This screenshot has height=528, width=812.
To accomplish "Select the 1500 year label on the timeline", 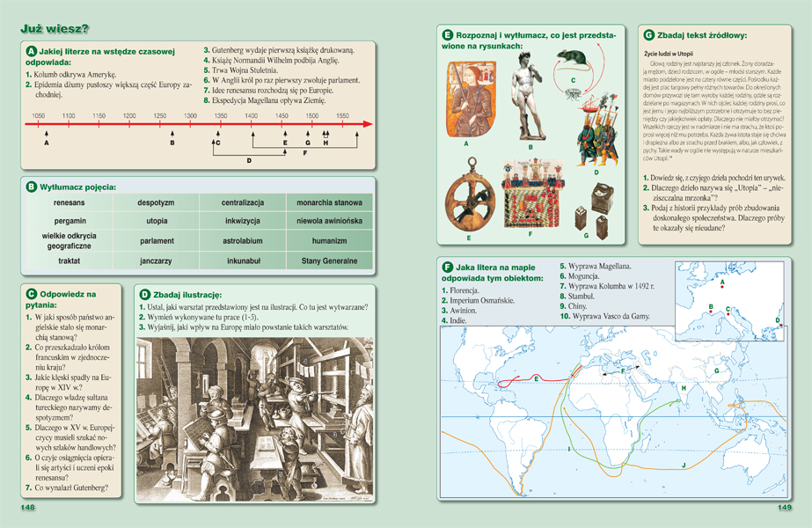I will (311, 115).
